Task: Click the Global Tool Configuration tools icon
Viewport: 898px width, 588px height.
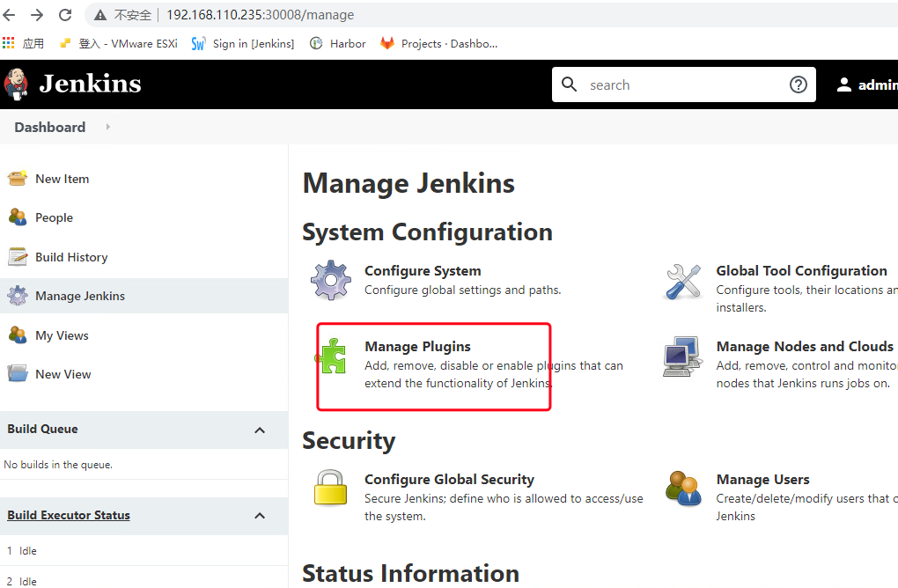Action: (x=683, y=281)
